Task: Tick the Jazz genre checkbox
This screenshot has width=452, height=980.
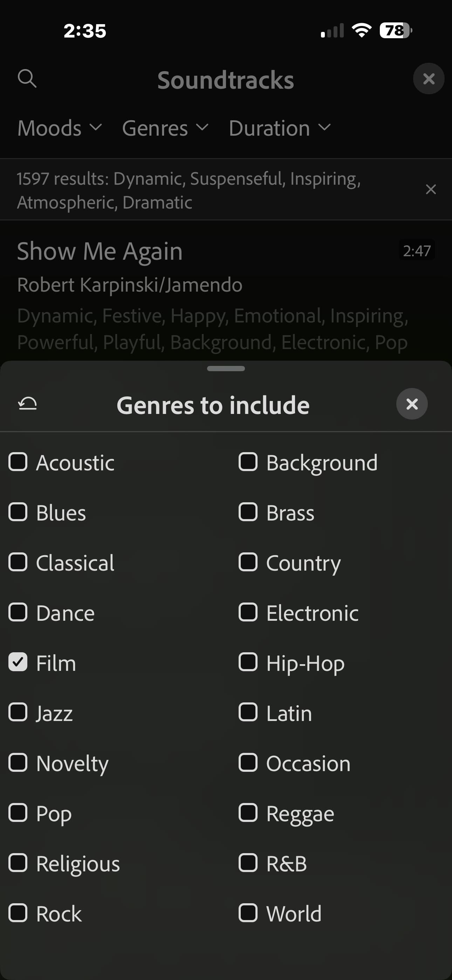Action: [18, 712]
